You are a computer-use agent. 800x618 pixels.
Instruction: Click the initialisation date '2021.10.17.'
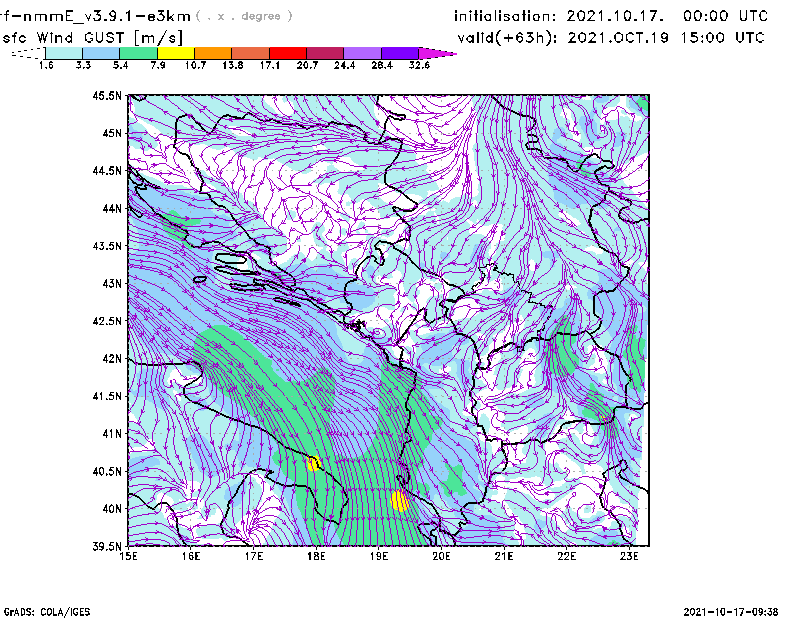(x=615, y=16)
